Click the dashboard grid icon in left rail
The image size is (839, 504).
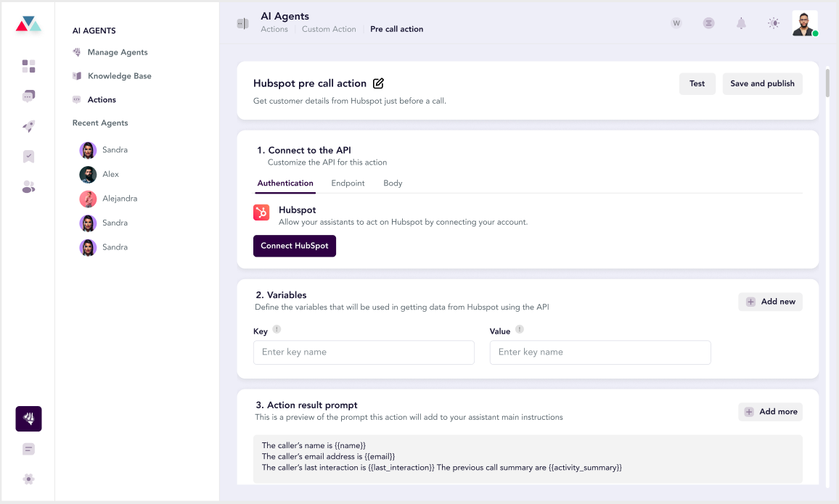click(x=28, y=67)
